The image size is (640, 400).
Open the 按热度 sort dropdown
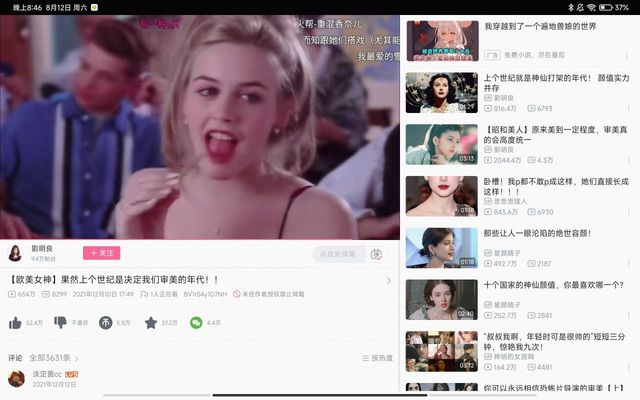[378, 358]
